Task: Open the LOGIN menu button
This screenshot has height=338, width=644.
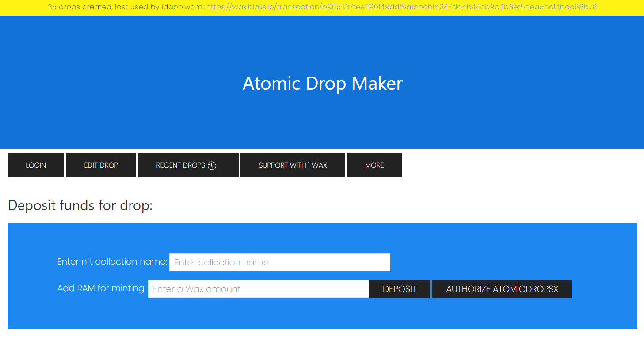Action: (x=36, y=165)
